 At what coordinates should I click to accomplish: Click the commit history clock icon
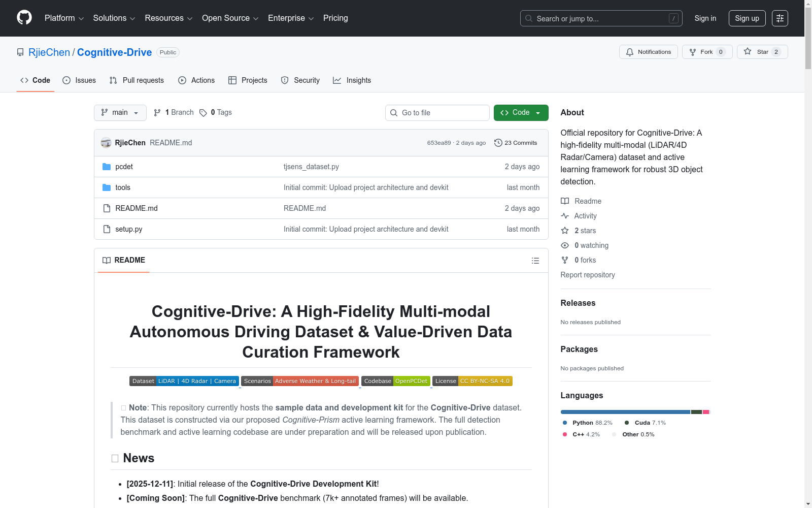[498, 143]
